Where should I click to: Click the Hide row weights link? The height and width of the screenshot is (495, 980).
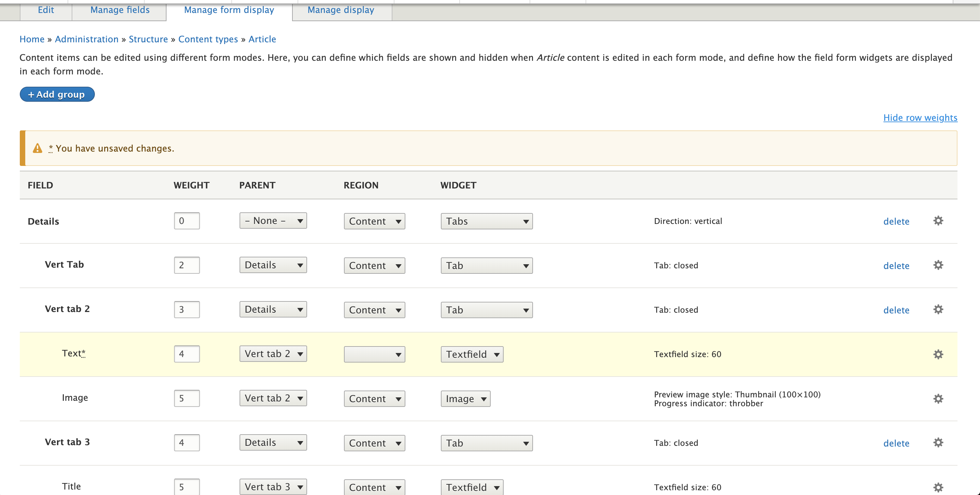(x=920, y=117)
